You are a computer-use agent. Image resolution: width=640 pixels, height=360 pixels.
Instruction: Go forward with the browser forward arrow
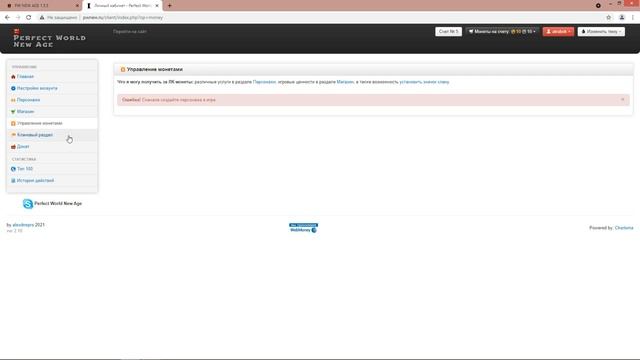(18, 18)
